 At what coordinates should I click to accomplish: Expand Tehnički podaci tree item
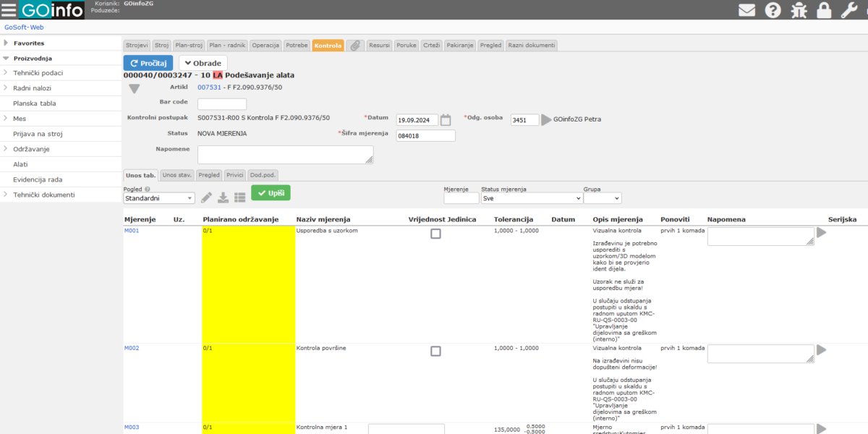pos(5,73)
